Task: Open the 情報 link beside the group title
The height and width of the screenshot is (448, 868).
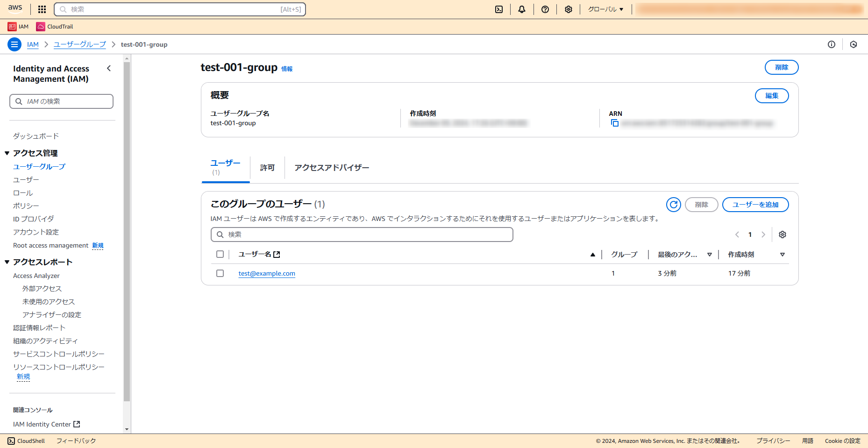Action: [x=287, y=69]
